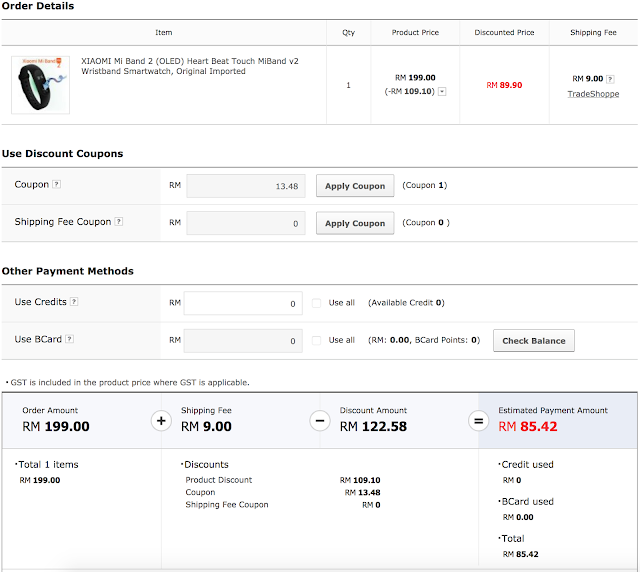
Task: Open the Xiaomi Mi Band 2 product title
Action: (189, 66)
